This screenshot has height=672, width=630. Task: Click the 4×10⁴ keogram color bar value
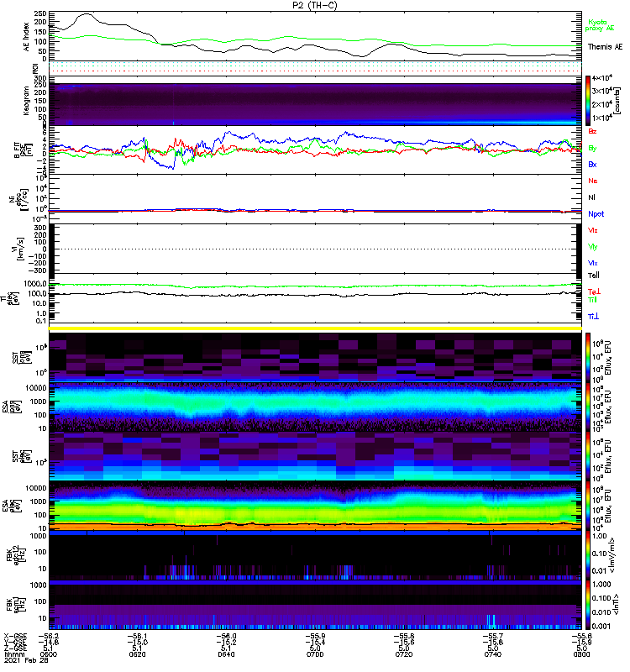tap(601, 77)
